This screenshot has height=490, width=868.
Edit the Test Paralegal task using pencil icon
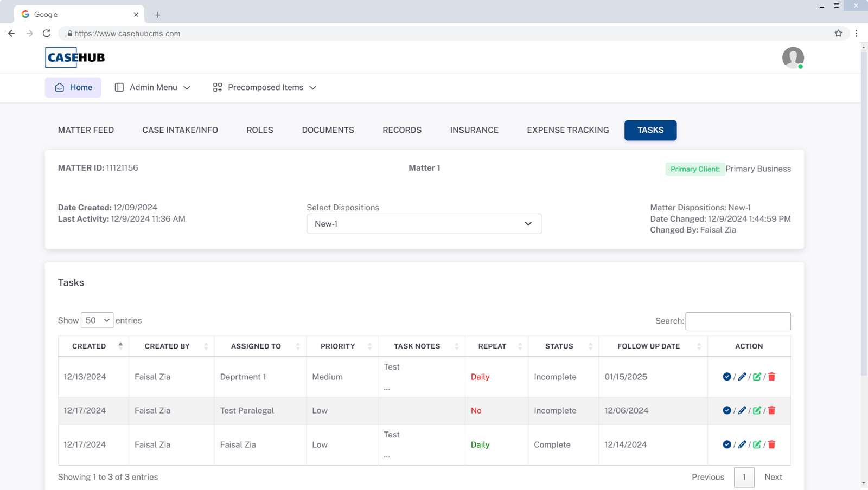742,410
